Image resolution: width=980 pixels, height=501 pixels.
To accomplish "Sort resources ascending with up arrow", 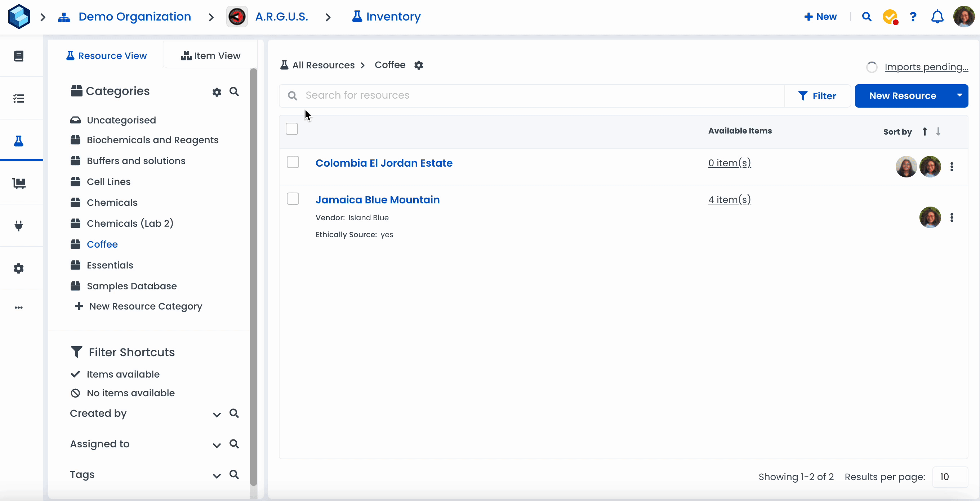I will pos(925,131).
